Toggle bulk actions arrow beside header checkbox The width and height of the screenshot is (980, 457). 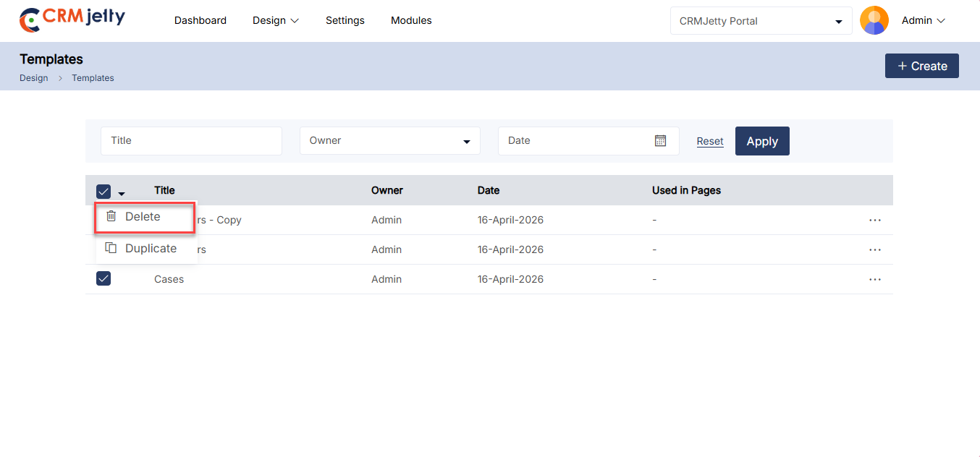(x=122, y=193)
